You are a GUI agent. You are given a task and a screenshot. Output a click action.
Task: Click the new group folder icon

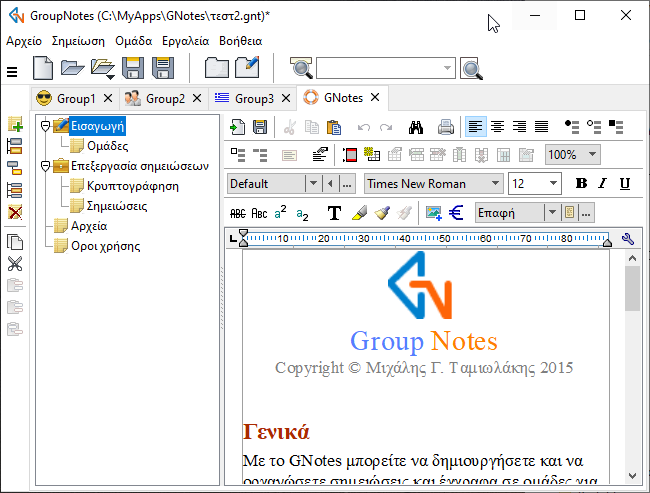pos(217,68)
